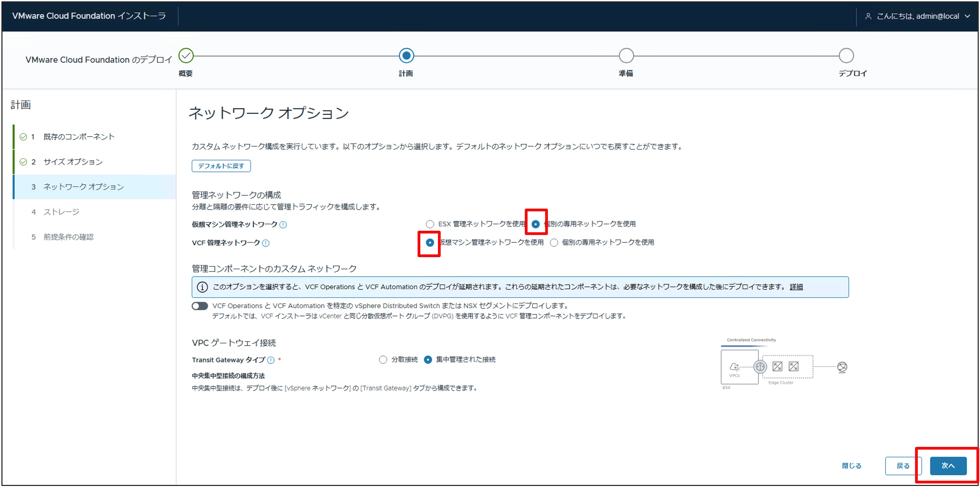
Task: Click the Centralized Connectivity diagram
Action: [x=784, y=364]
